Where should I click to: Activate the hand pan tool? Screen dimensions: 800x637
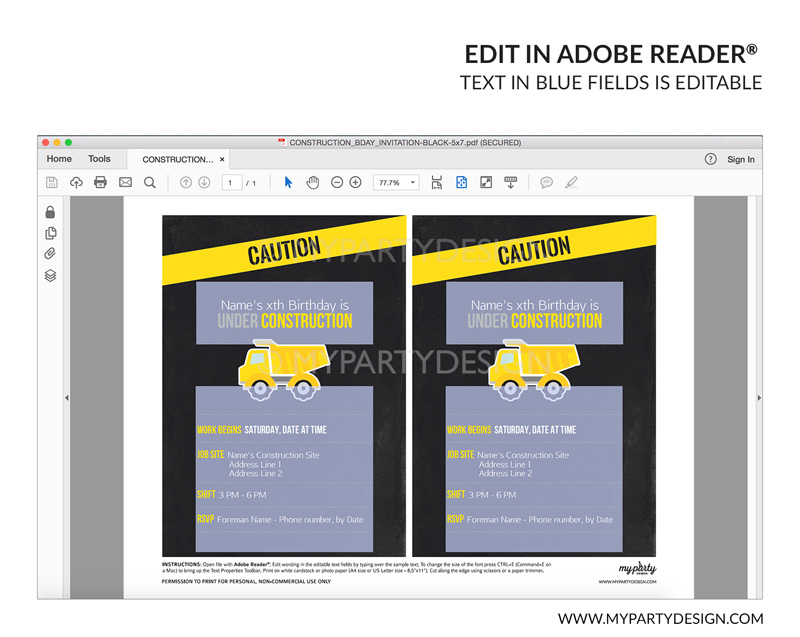(x=312, y=183)
